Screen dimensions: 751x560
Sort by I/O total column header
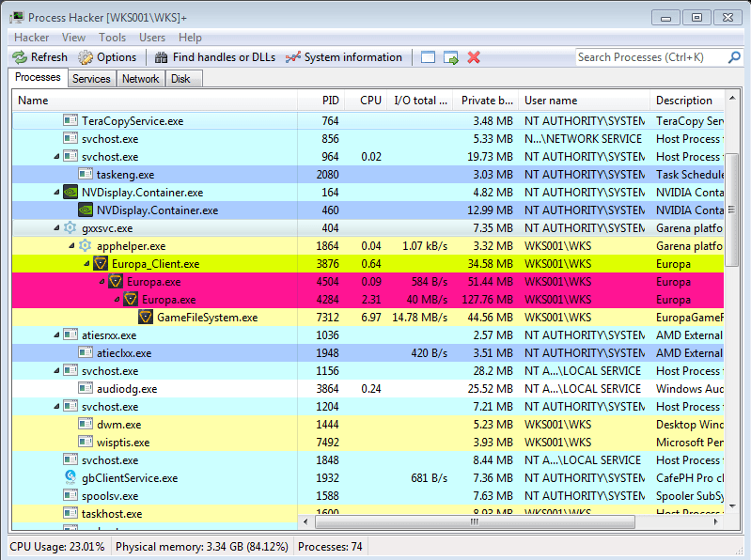420,101
